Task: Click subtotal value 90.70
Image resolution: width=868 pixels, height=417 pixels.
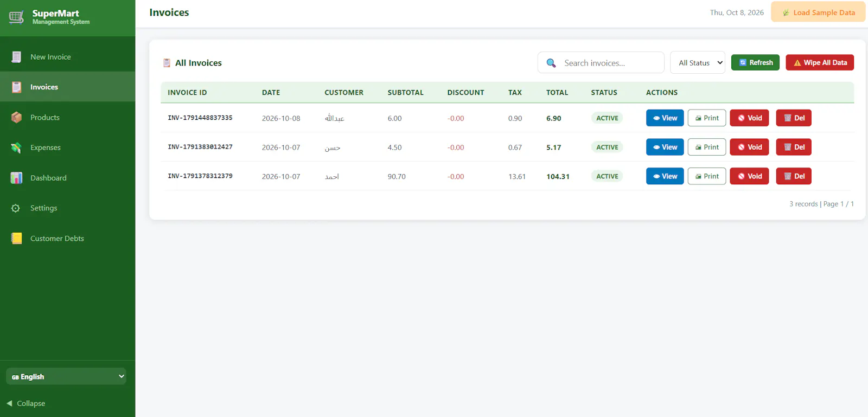Action: click(397, 177)
